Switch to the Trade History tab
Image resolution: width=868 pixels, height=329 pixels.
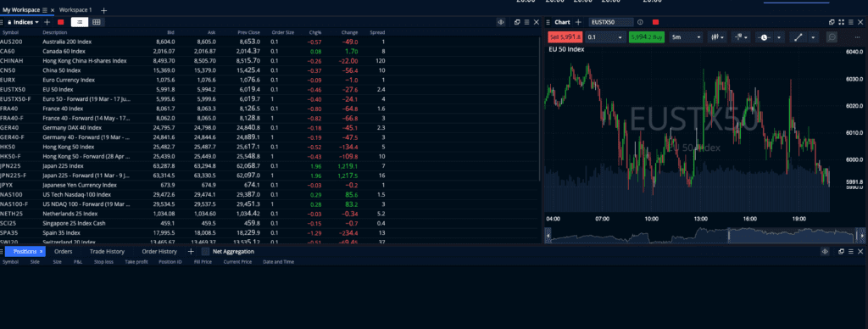pyautogui.click(x=107, y=252)
